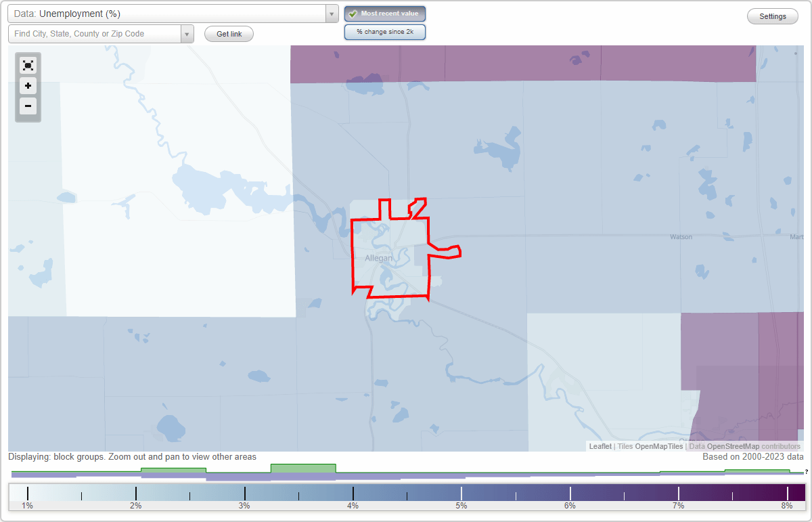The image size is (812, 522).
Task: Open the Leaflet attribution link
Action: (x=600, y=446)
